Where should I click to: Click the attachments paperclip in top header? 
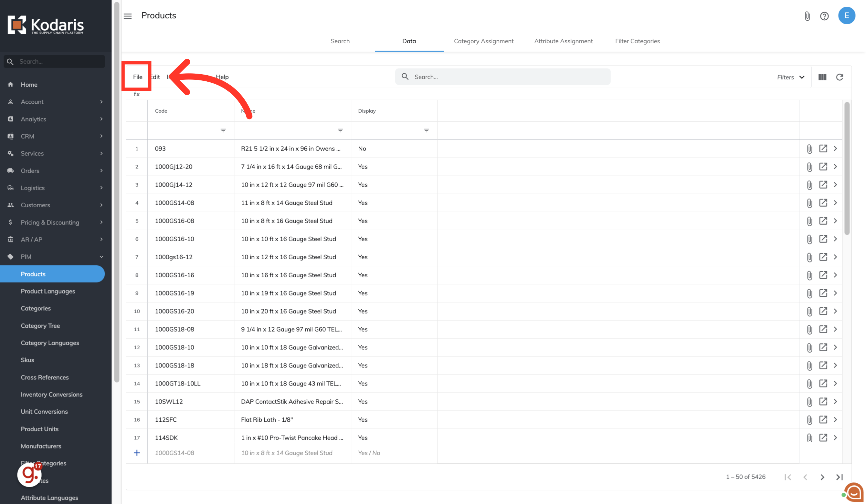[807, 16]
